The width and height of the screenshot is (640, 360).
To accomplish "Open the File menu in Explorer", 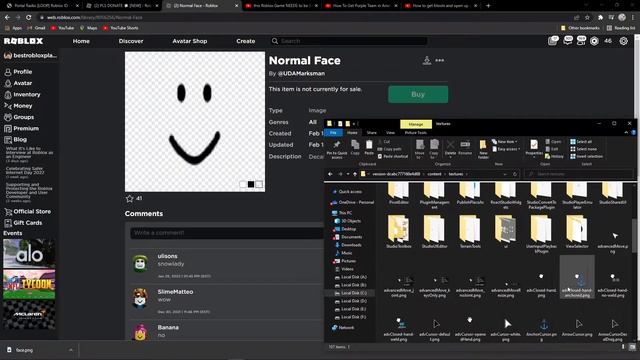I will tap(333, 133).
